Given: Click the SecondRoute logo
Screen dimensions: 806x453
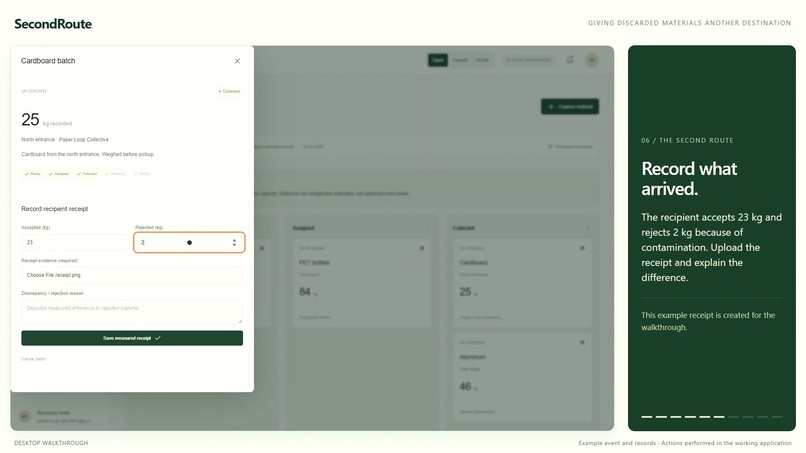Looking at the screenshot, I should coord(53,24).
